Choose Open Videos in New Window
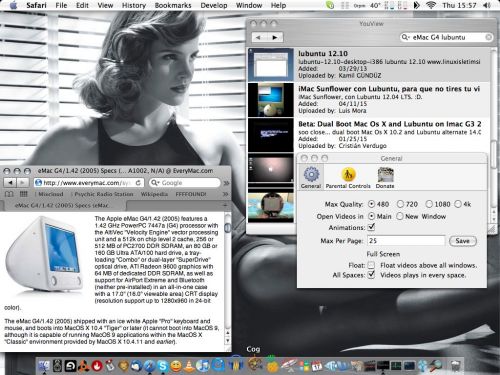 click(400, 216)
